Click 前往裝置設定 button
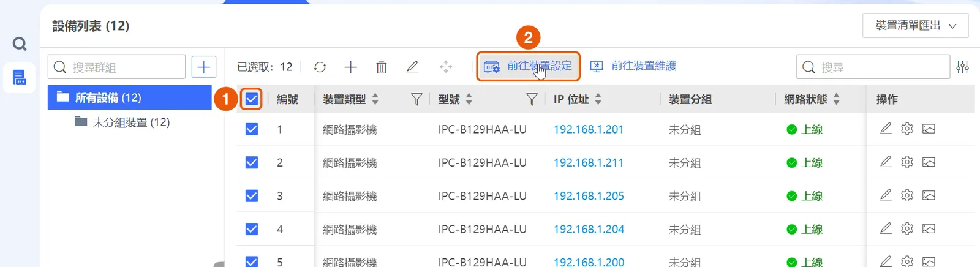Image resolution: width=980 pixels, height=267 pixels. pyautogui.click(x=528, y=66)
